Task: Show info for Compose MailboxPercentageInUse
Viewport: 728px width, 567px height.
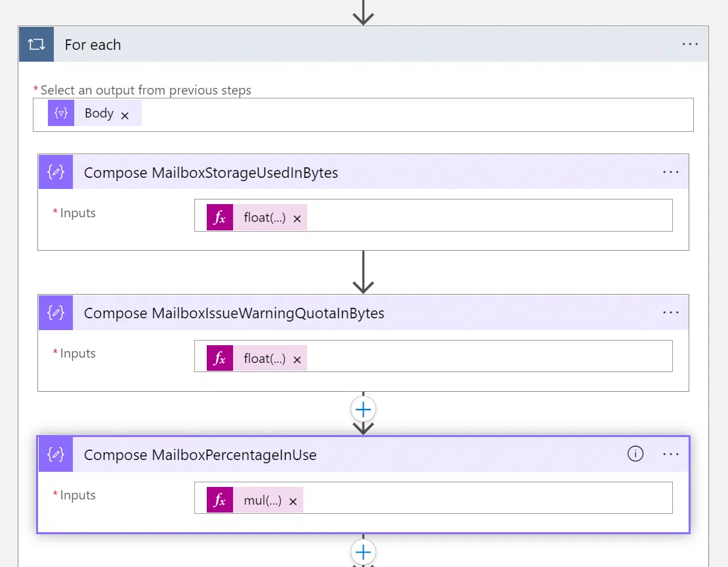Action: pyautogui.click(x=635, y=453)
